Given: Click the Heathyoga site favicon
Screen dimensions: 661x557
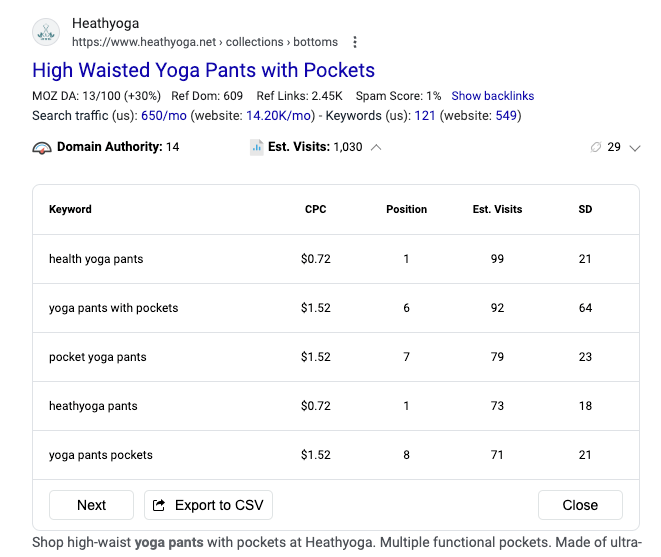Looking at the screenshot, I should pyautogui.click(x=46, y=32).
